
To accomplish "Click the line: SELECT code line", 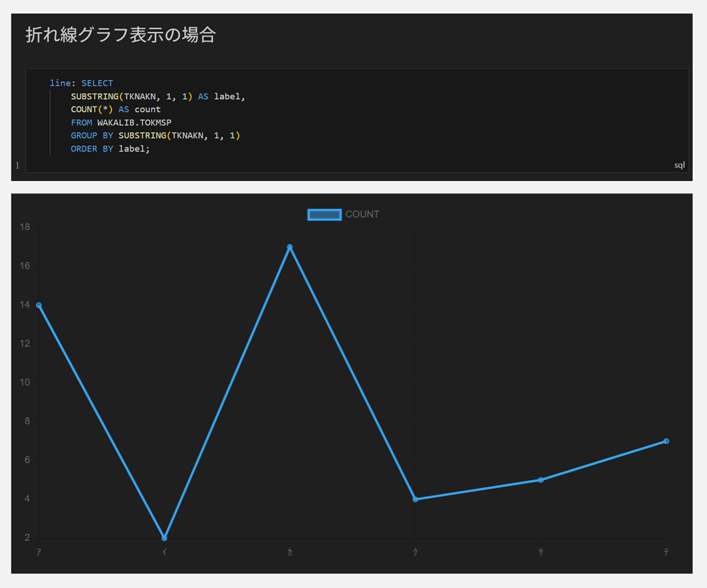I will coord(81,83).
